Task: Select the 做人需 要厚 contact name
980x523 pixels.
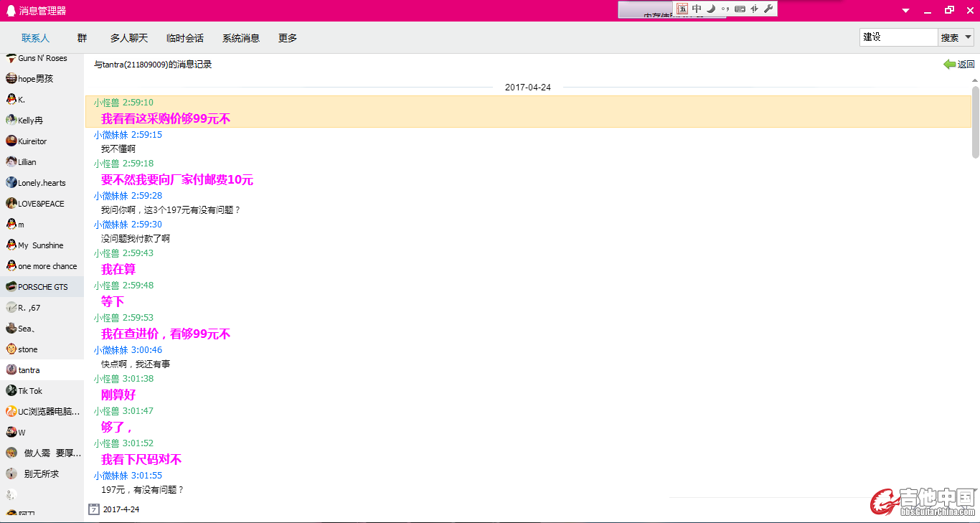Action: click(x=52, y=453)
